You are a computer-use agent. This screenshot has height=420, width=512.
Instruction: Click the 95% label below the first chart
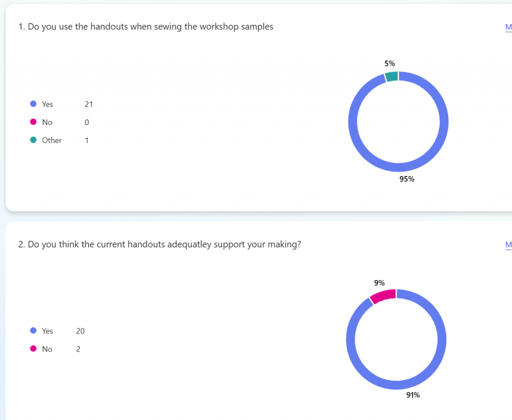click(406, 178)
